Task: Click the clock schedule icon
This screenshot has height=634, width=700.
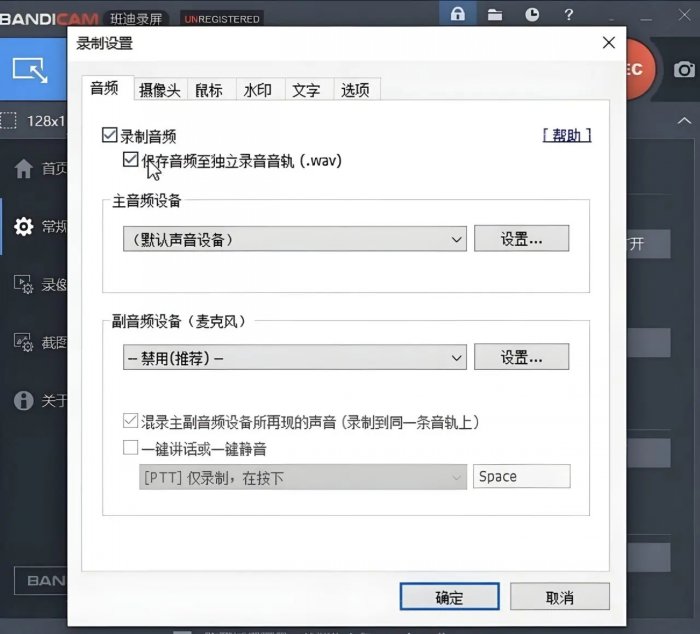Action: click(532, 14)
